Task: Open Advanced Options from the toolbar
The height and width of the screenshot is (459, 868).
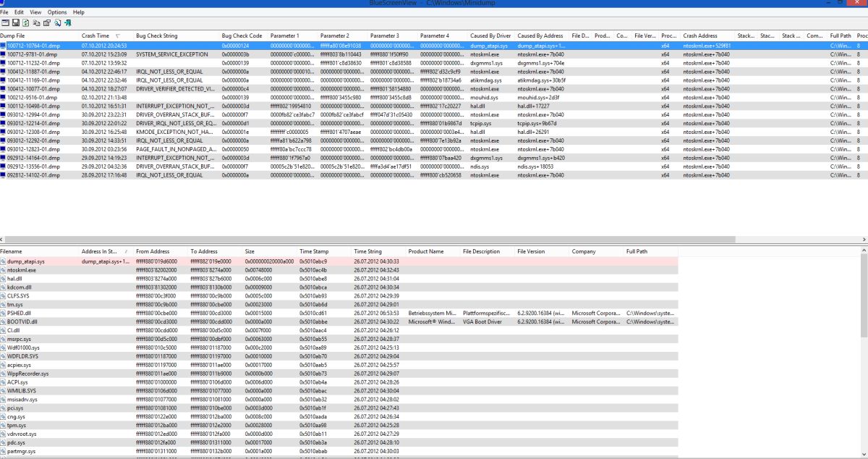Action: [6, 22]
